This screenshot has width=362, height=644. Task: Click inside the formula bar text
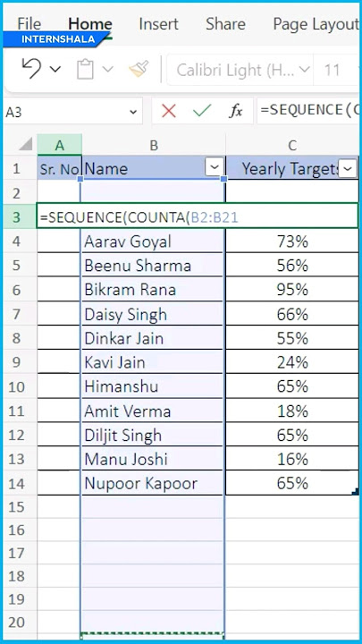tap(308, 111)
